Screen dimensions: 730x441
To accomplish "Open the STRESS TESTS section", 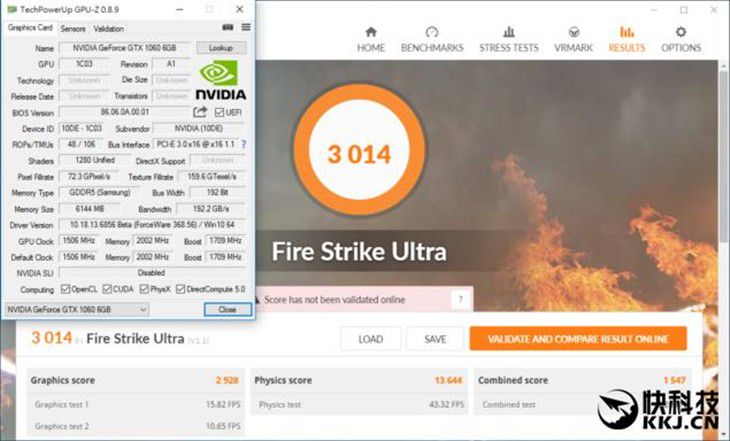I will coord(509,40).
